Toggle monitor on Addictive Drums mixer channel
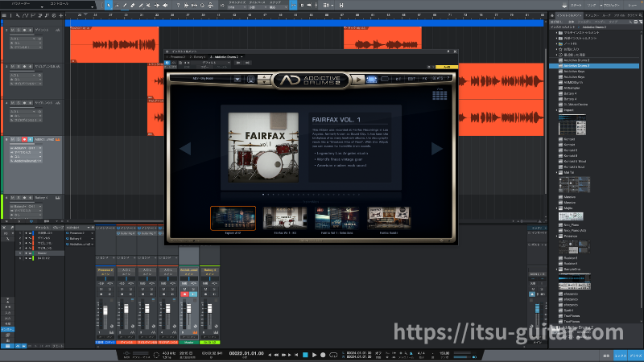The height and width of the screenshot is (362, 644). coord(193,294)
